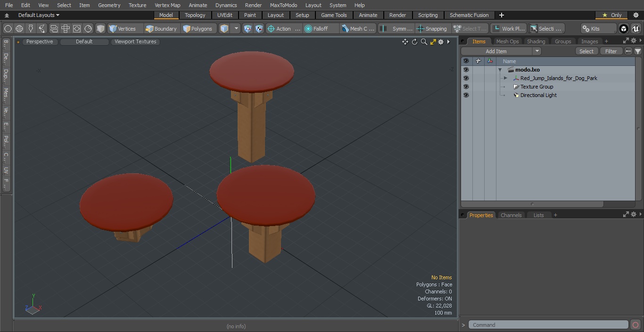The width and height of the screenshot is (644, 332).
Task: Click the Items mode cube icon
Action: (224, 29)
